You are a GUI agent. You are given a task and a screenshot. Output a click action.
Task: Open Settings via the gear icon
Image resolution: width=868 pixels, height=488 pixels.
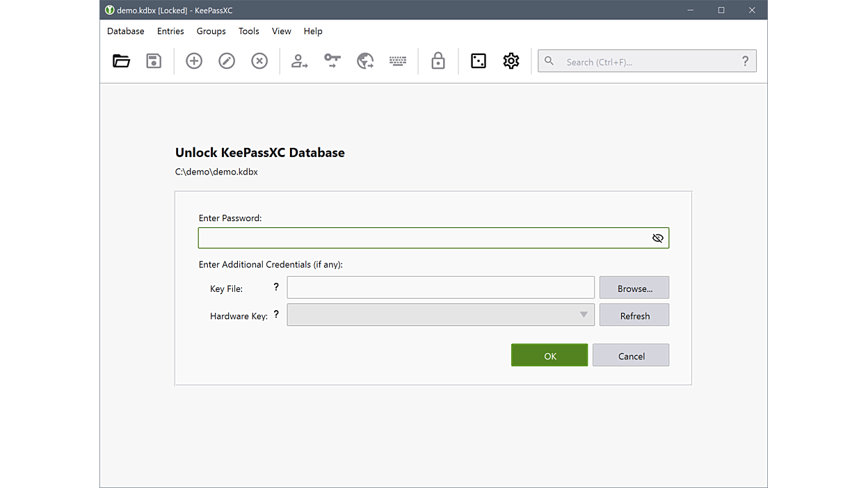point(511,61)
